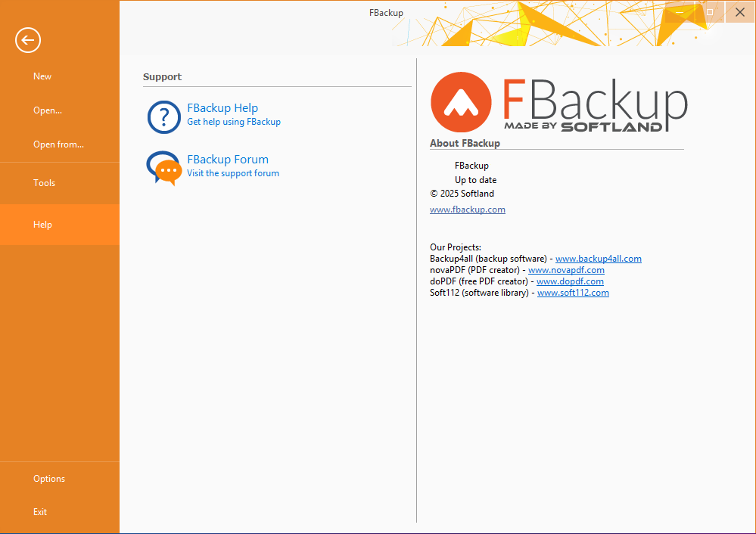Image resolution: width=756 pixels, height=534 pixels.
Task: Open the www.fbackup.com link
Action: 468,210
